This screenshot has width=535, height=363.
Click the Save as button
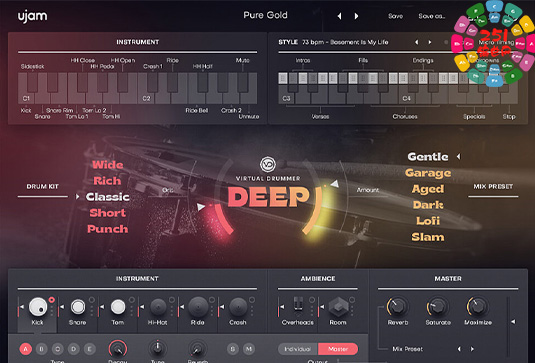click(432, 16)
